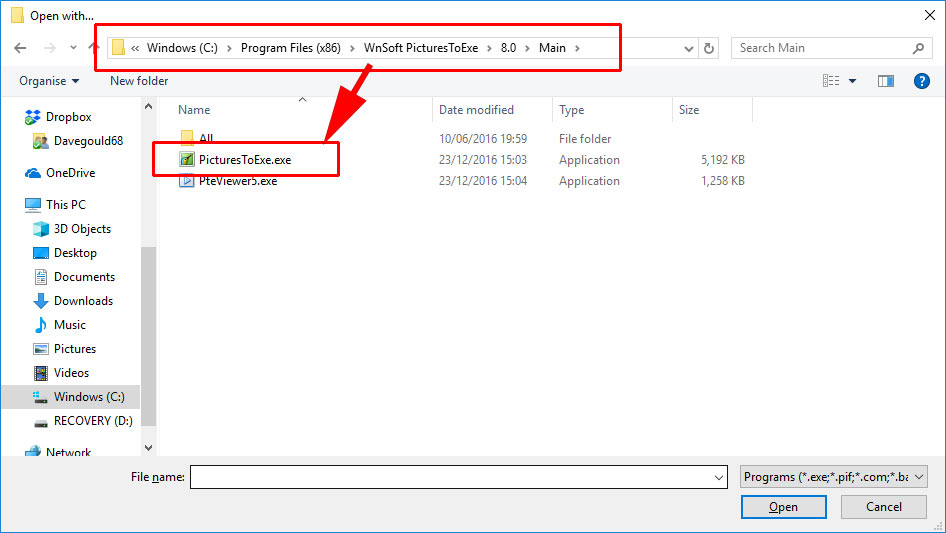The width and height of the screenshot is (946, 533).
Task: Change the view layout icon
Action: tap(831, 80)
